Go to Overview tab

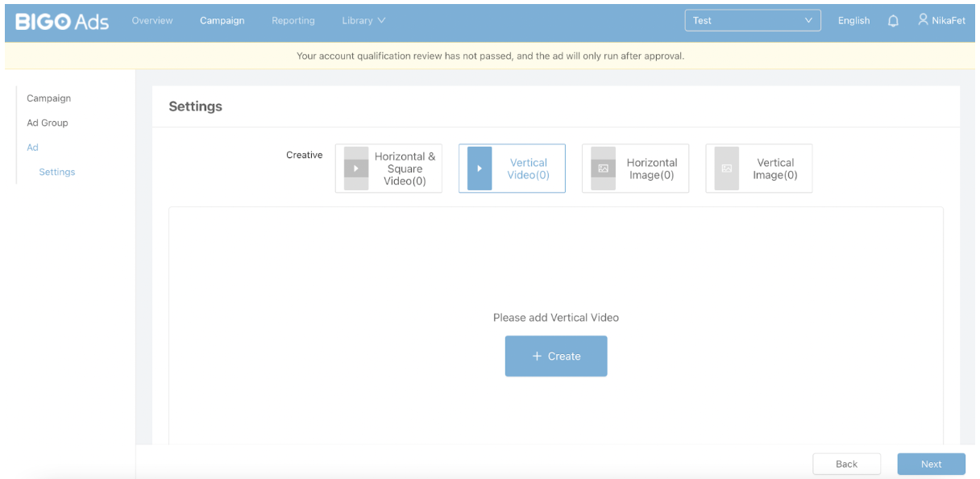(x=152, y=21)
